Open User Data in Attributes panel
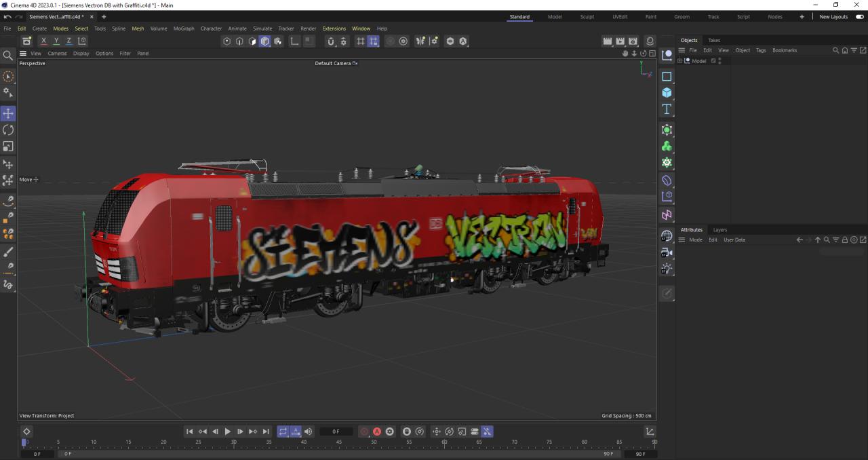The height and width of the screenshot is (460, 868). tap(734, 239)
